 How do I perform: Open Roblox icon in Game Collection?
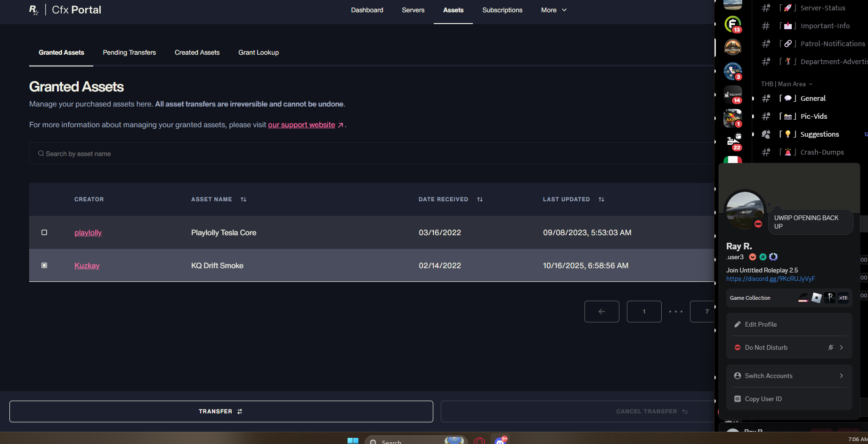pyautogui.click(x=817, y=298)
